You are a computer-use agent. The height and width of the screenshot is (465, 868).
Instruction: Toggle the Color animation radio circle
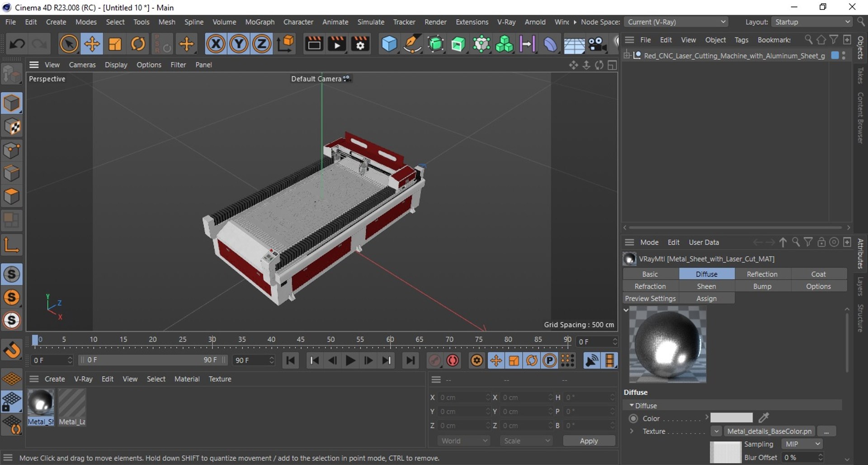click(x=633, y=418)
